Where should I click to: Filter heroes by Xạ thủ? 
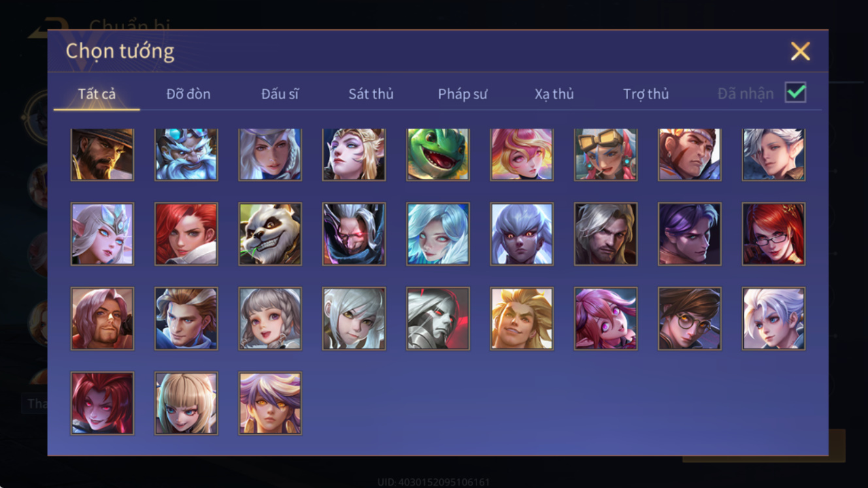click(x=554, y=94)
